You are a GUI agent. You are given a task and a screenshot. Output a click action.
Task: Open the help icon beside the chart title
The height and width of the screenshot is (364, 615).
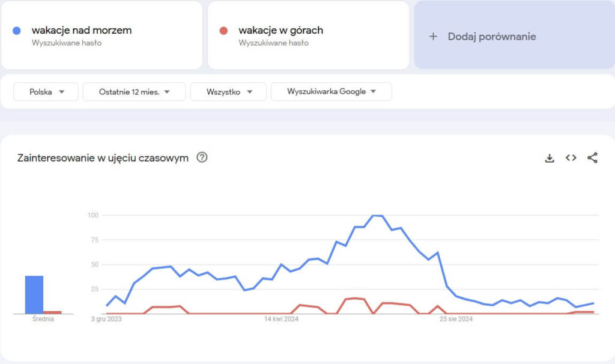pos(202,158)
